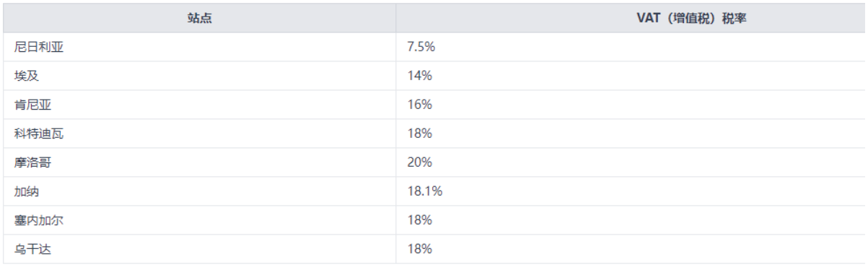Click the 18.1% rate for 加纳

pos(424,191)
